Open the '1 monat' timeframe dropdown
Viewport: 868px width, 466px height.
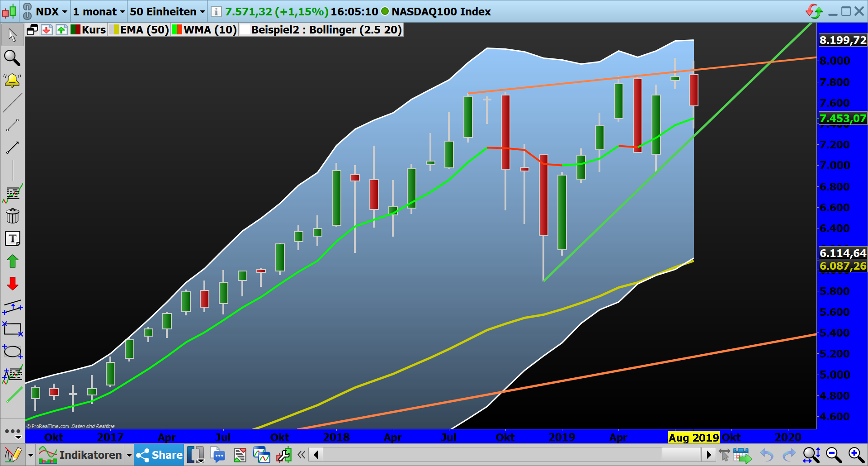coord(97,12)
